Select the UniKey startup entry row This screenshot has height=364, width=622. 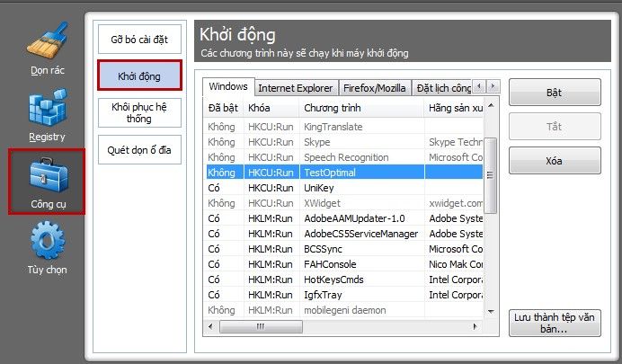point(344,188)
